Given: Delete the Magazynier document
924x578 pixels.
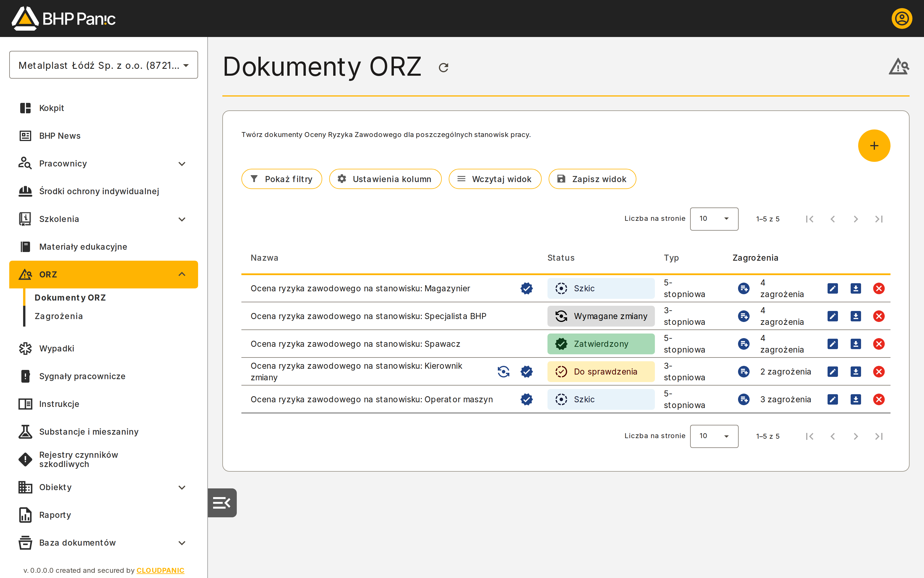Looking at the screenshot, I should click(879, 288).
